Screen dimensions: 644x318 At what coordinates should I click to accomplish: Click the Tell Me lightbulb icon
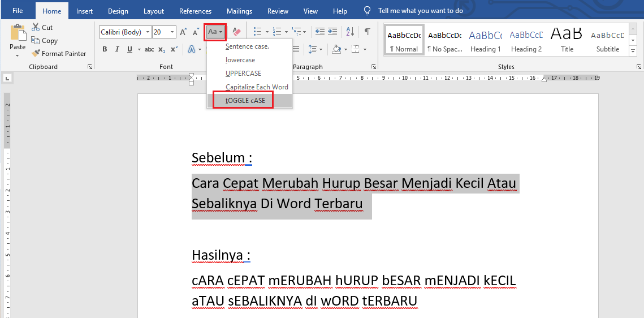(368, 11)
